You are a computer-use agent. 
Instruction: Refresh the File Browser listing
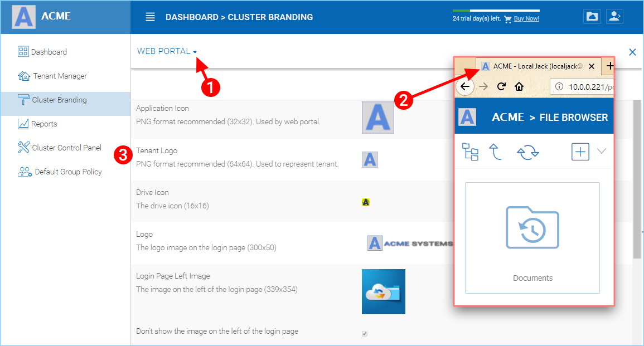(528, 152)
